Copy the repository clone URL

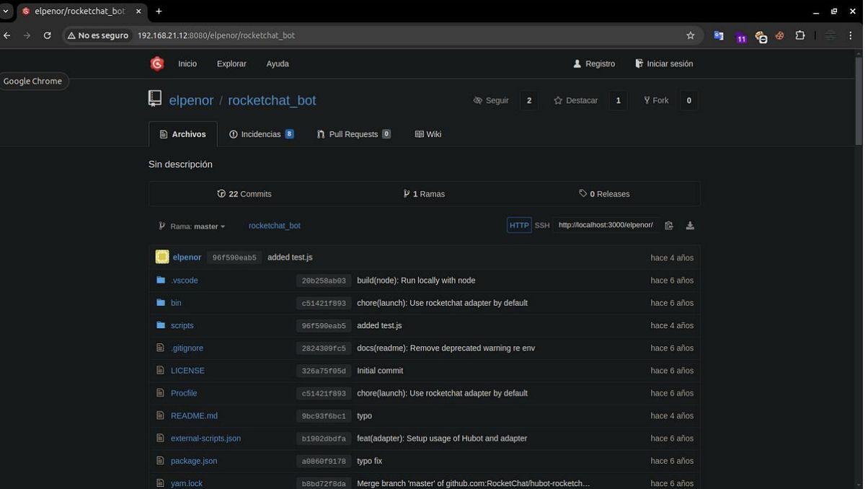click(668, 226)
